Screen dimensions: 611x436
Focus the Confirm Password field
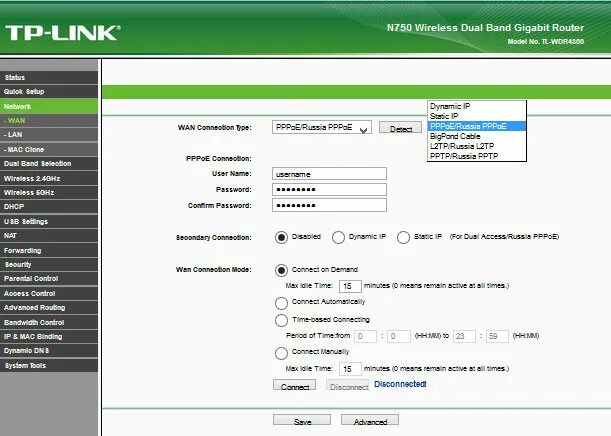pyautogui.click(x=329, y=205)
